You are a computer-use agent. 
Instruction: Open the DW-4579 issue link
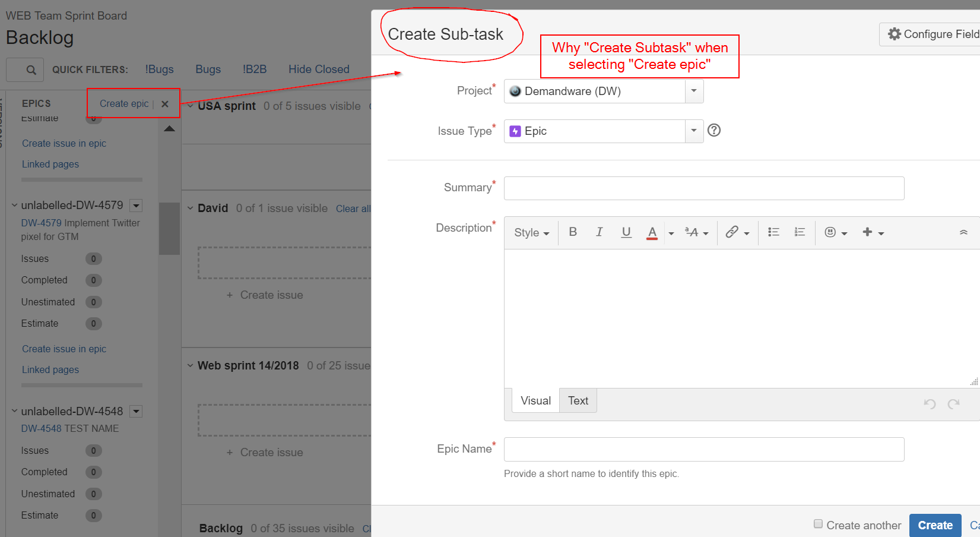click(41, 223)
